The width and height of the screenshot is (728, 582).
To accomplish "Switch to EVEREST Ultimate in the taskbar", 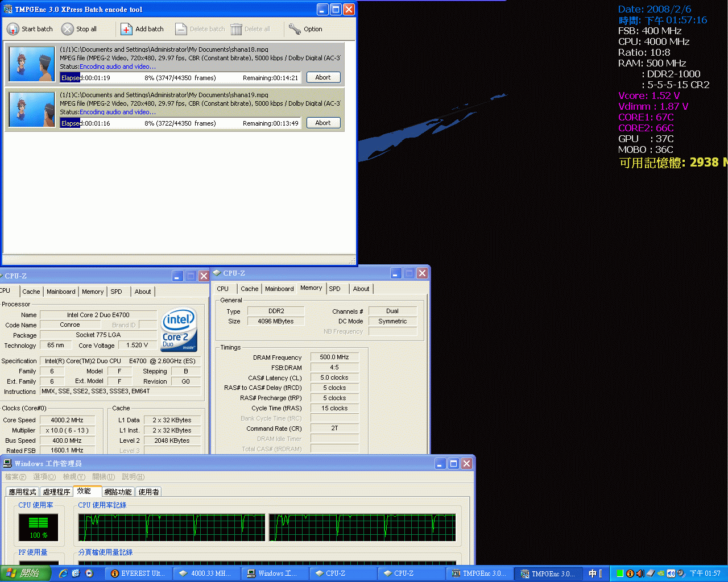I will 138,573.
